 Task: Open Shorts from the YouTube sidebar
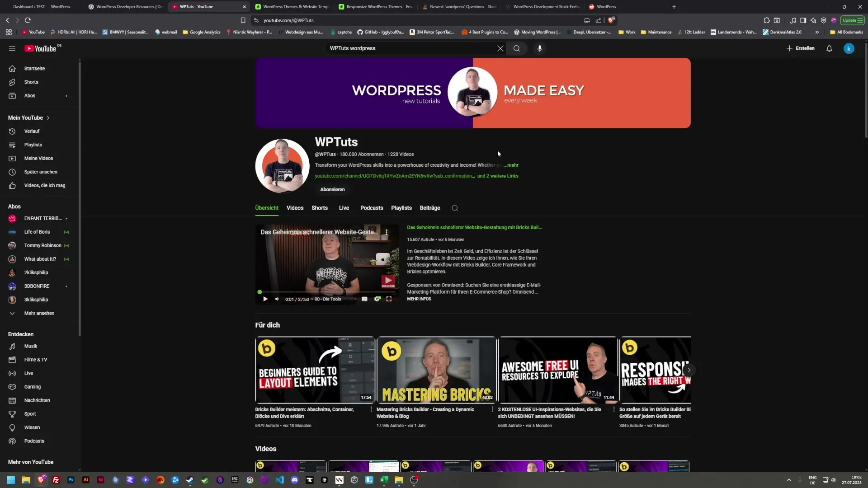(30, 82)
